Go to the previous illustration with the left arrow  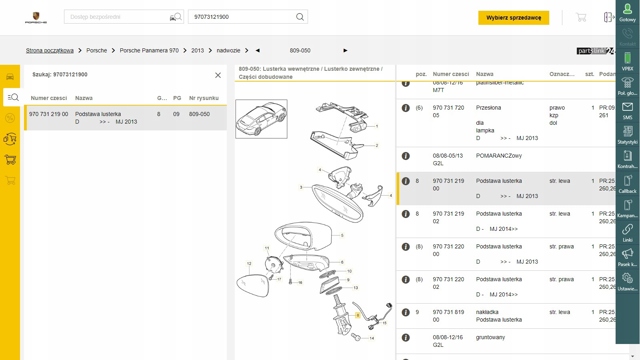(258, 51)
